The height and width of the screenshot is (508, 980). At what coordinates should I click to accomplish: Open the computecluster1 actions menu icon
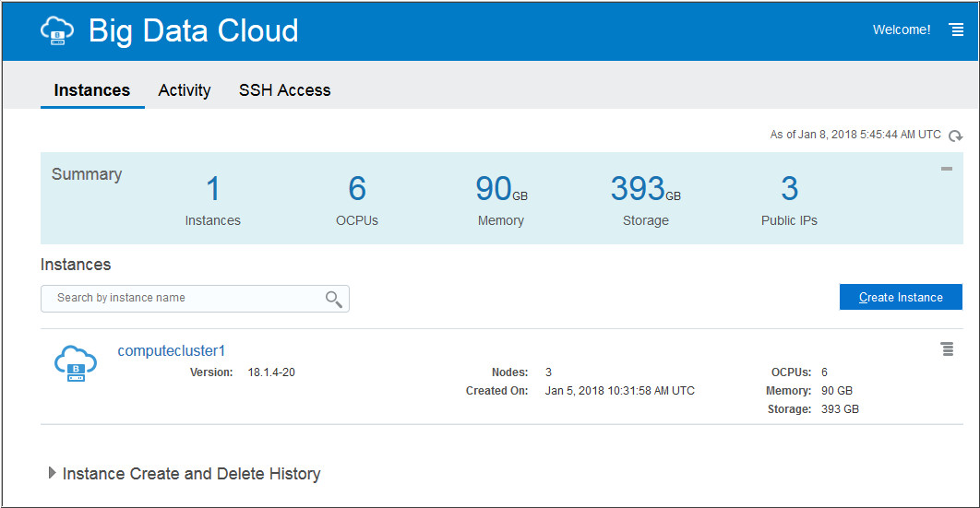click(948, 349)
